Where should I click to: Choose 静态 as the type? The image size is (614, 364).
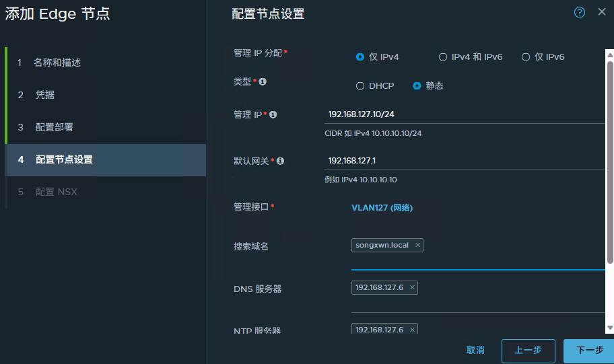coord(417,86)
